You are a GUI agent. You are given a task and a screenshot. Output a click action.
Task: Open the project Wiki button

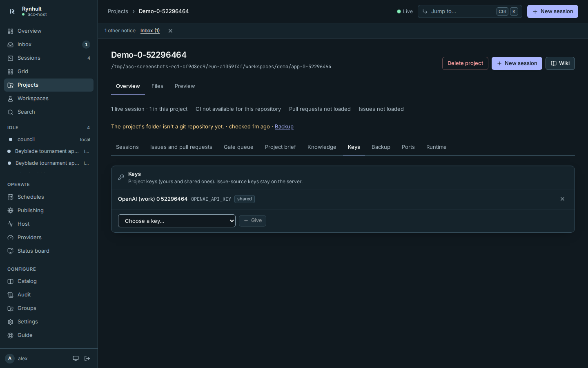560,63
